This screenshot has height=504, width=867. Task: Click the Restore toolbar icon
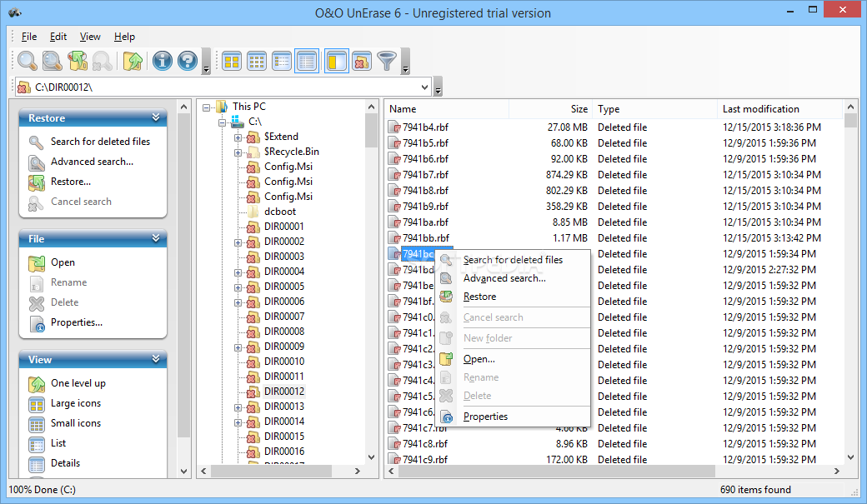pos(78,61)
